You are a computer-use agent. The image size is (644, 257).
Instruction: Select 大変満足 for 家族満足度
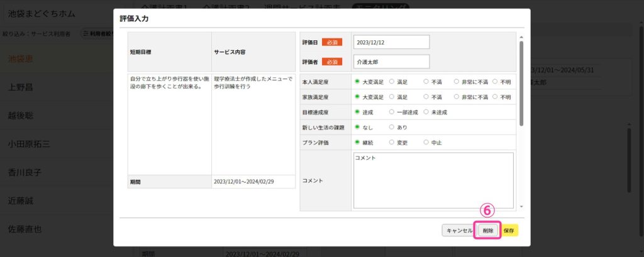(x=357, y=97)
